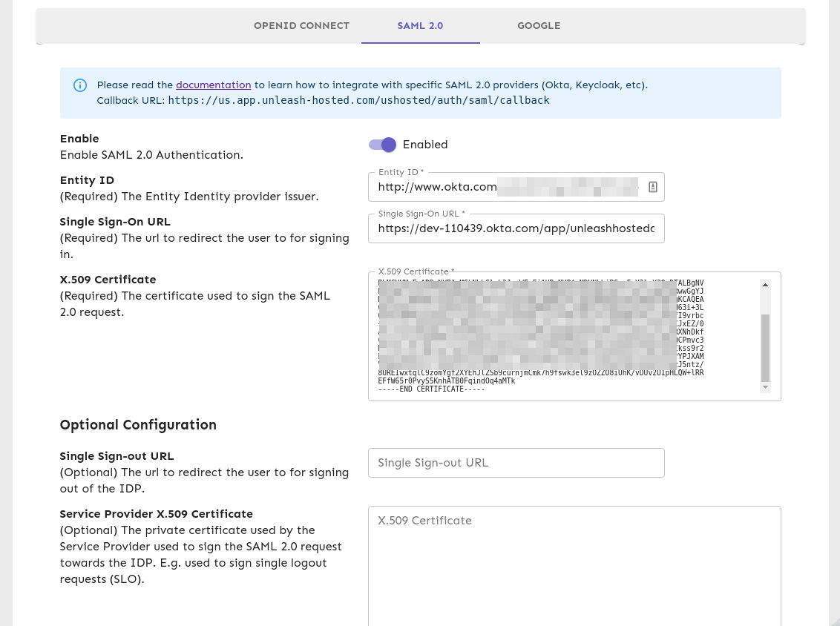Click the Enable SAML 2.0 Authentication description
The width and height of the screenshot is (840, 626).
coord(151,155)
